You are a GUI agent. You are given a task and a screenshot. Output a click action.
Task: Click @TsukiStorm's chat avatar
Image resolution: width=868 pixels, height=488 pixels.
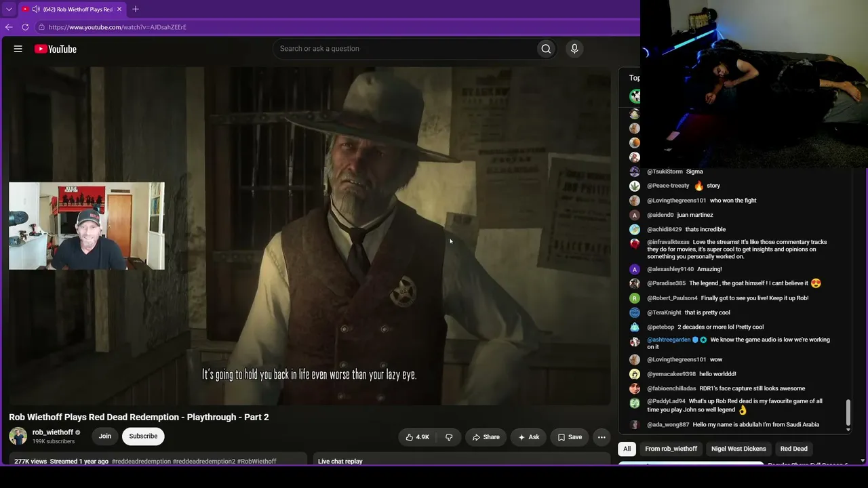point(635,172)
